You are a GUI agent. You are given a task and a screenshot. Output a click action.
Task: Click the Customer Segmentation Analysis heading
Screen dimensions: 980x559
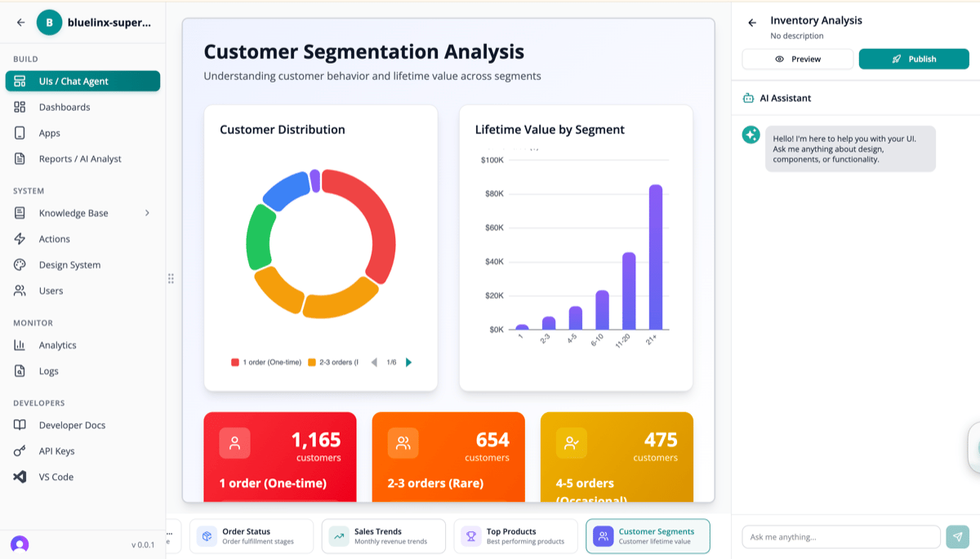364,51
